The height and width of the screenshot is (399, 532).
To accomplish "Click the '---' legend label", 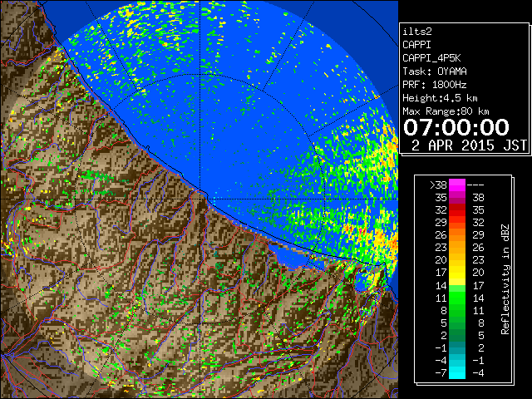I will [475, 185].
